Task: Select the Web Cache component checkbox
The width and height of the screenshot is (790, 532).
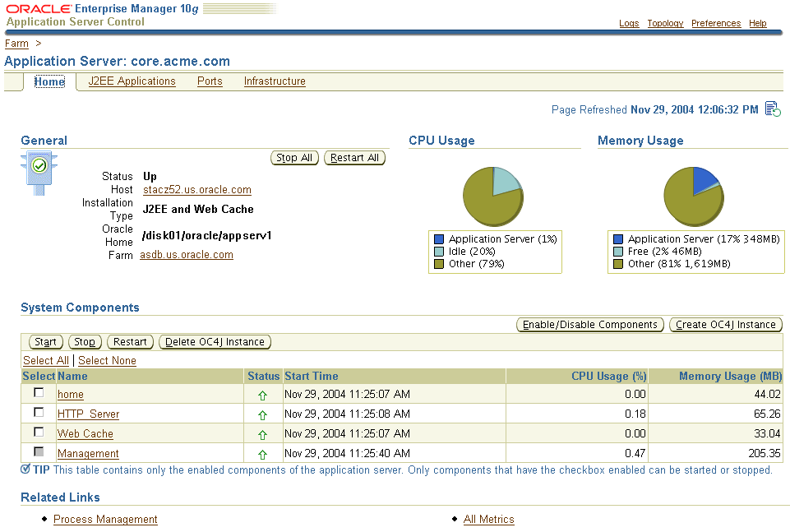Action: point(39,432)
